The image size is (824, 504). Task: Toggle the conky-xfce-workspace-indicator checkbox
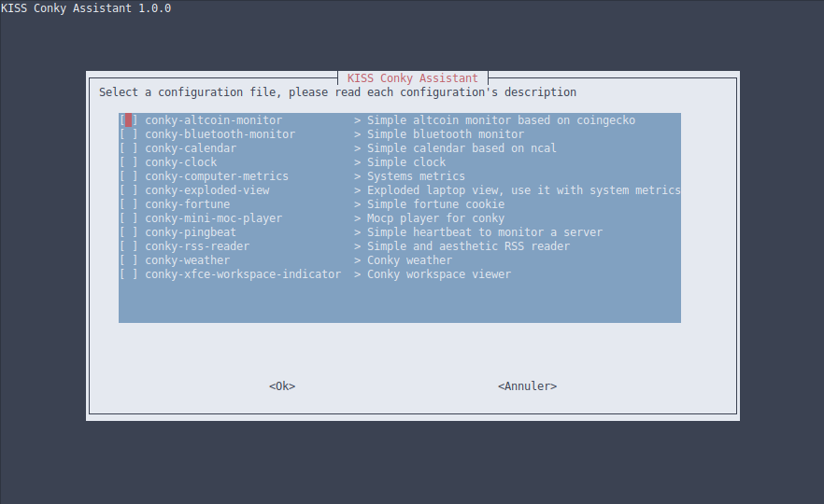128,274
